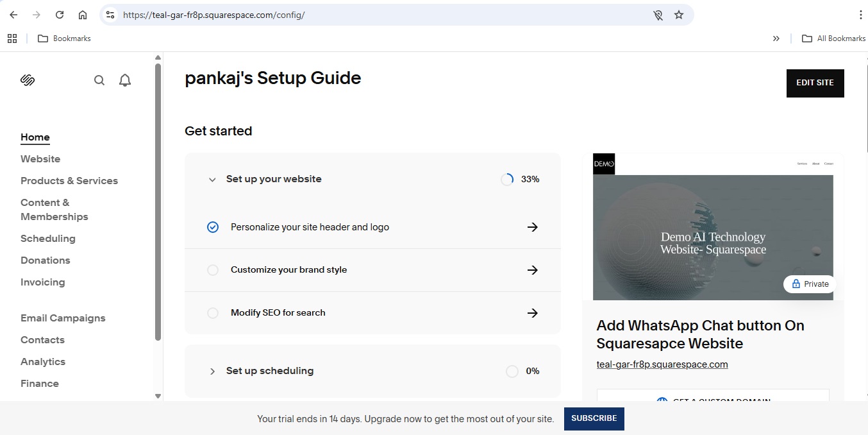Click the 0% scheduling progress ring

pos(512,371)
